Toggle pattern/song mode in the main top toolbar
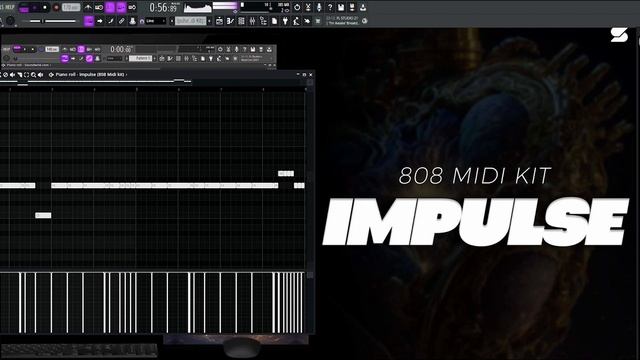This screenshot has width=640, height=360. click(24, 8)
